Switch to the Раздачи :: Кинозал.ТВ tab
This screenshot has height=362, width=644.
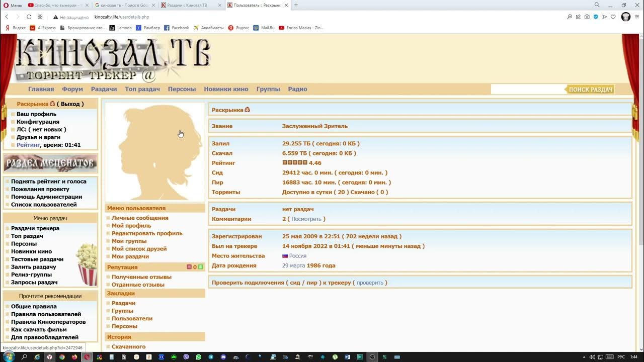click(190, 5)
